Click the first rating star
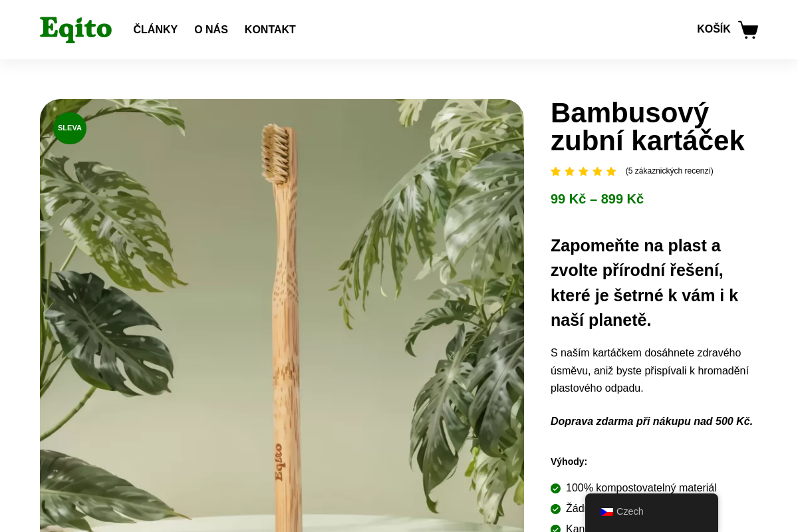 click(556, 172)
